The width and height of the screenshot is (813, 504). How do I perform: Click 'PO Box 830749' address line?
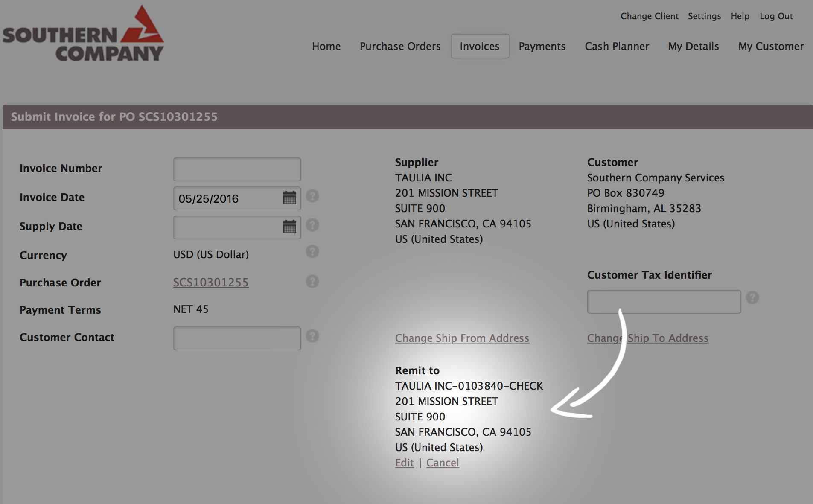626,193
